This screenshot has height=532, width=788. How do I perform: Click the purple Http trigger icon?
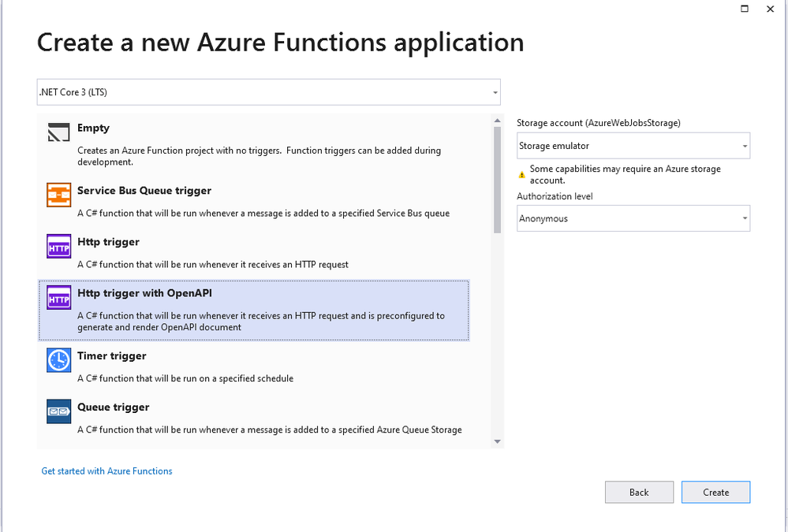coord(59,246)
